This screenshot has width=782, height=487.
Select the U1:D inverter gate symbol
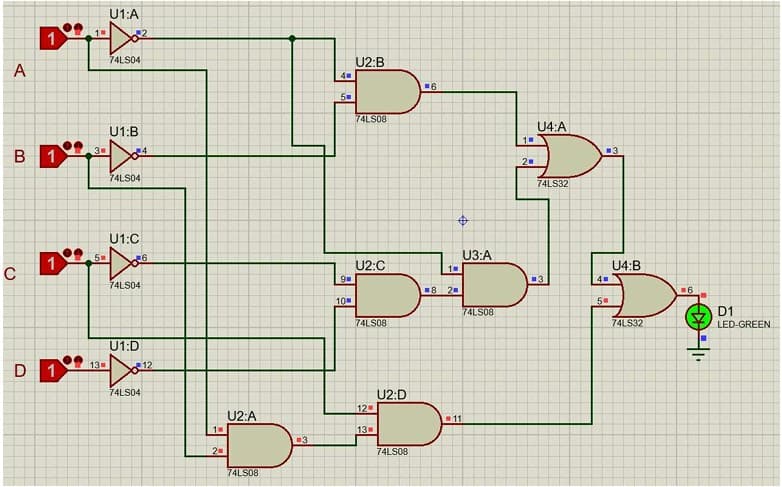(x=123, y=371)
